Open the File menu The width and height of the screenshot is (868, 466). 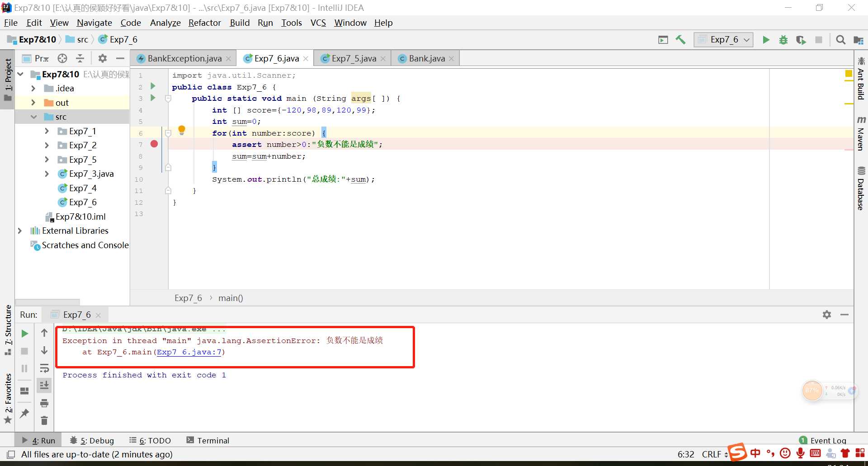10,23
